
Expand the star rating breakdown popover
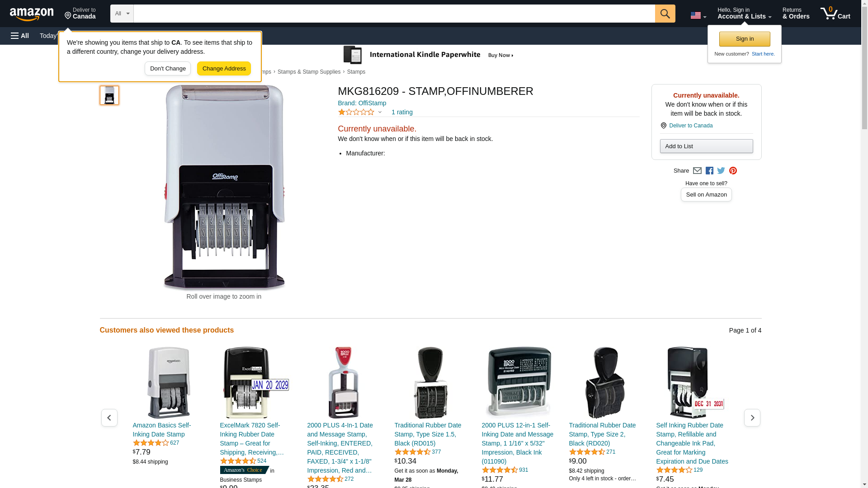coord(360,112)
